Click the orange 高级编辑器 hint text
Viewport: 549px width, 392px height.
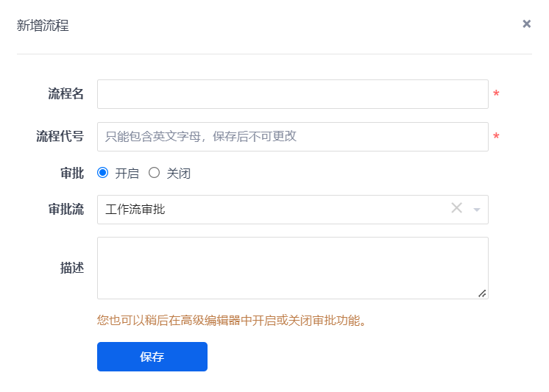[232, 320]
